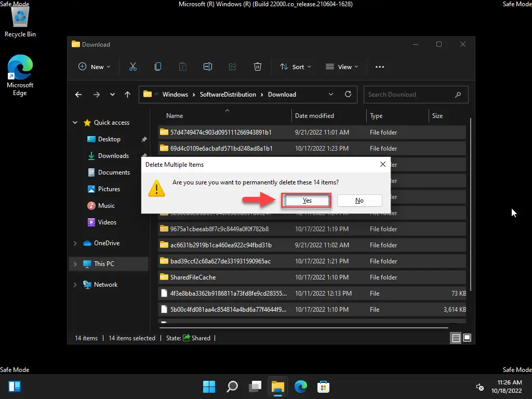
Task: Open the New item dropdown
Action: click(94, 67)
